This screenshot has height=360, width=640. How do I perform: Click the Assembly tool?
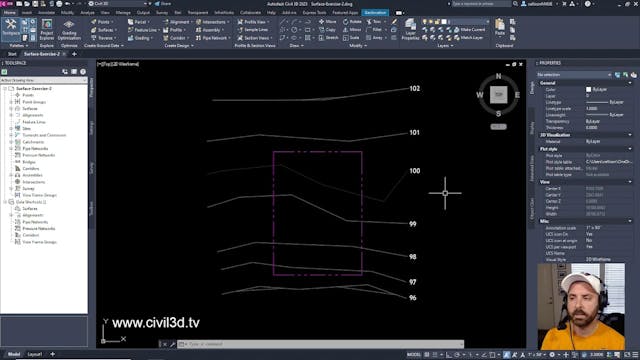coord(210,30)
